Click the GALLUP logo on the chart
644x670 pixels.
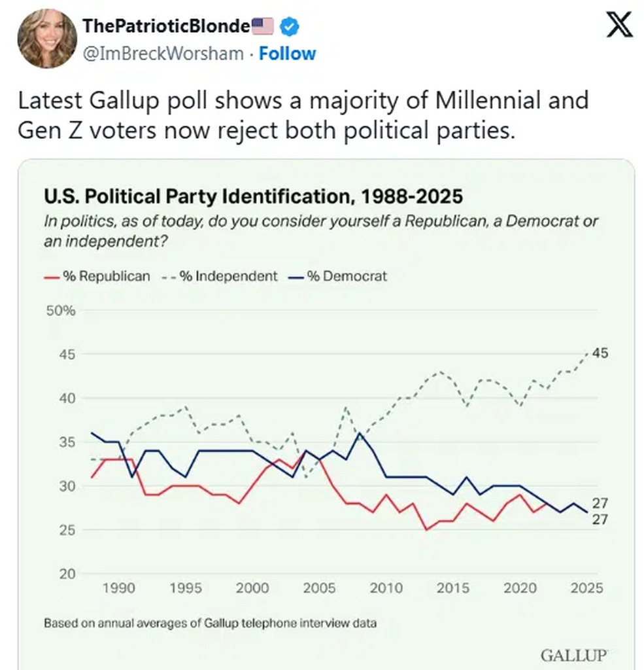574,655
